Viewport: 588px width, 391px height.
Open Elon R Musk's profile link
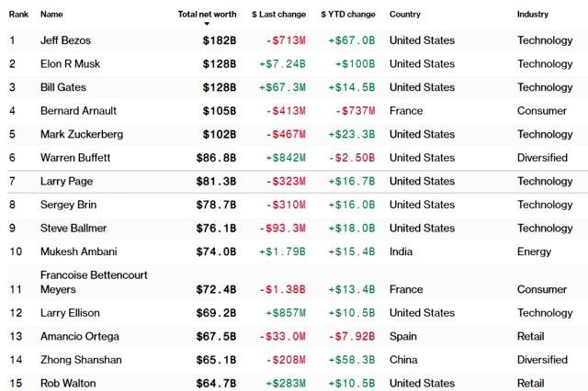tap(70, 64)
